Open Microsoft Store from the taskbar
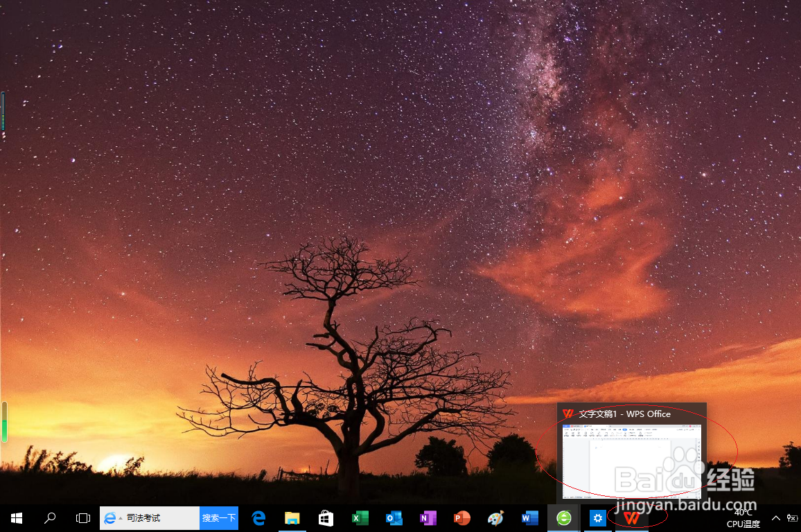Image resolution: width=801 pixels, height=532 pixels. (x=326, y=518)
